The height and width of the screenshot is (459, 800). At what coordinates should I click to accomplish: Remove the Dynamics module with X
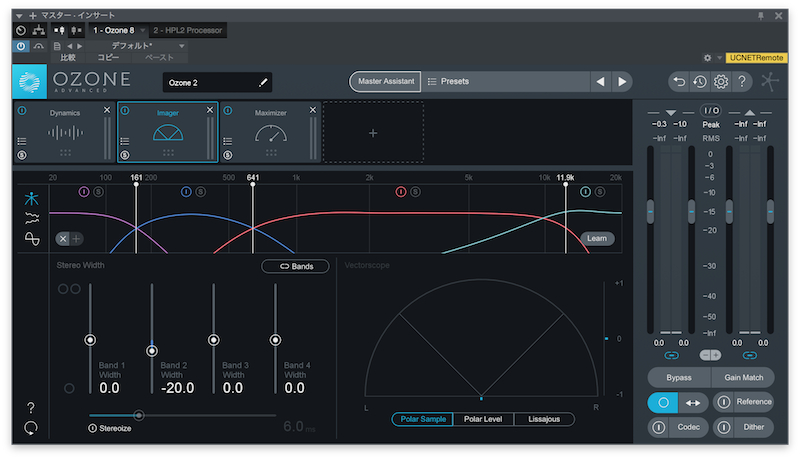click(107, 110)
